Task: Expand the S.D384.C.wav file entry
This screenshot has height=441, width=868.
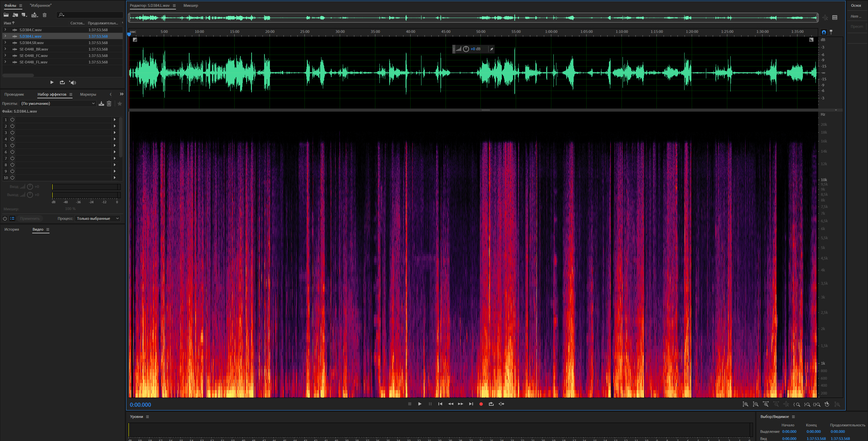Action: pyautogui.click(x=5, y=30)
